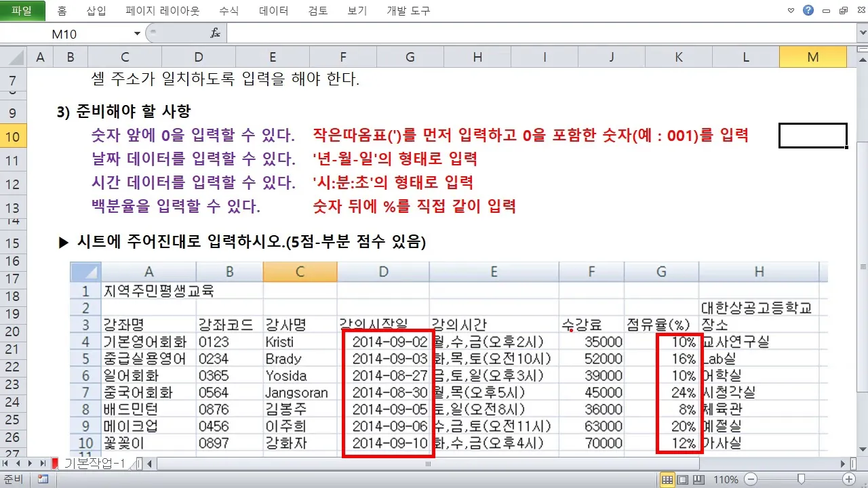This screenshot has height=488, width=868.
Task: Open the Name Box dropdown arrow
Action: [x=136, y=33]
